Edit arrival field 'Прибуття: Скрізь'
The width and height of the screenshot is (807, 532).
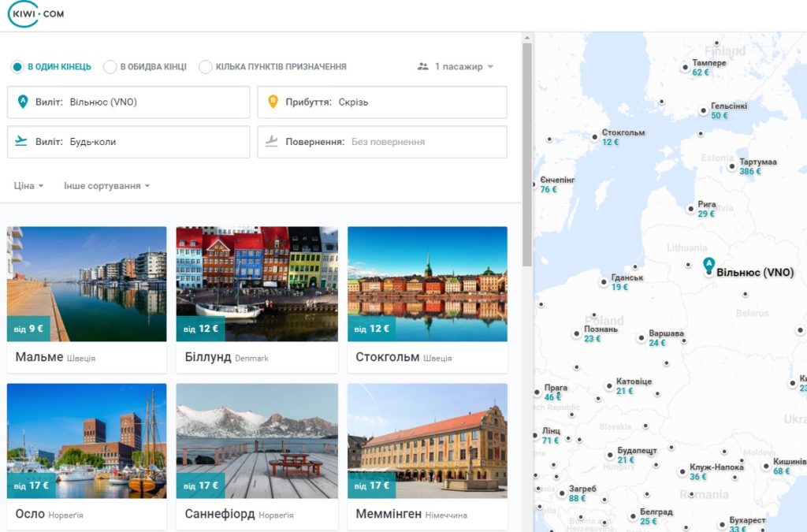382,102
